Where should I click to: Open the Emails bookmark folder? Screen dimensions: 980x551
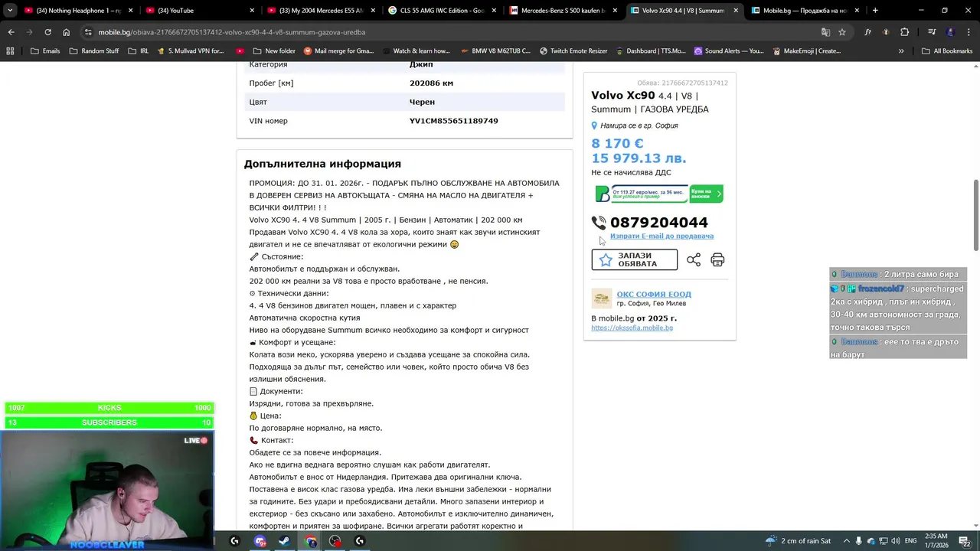click(x=45, y=51)
